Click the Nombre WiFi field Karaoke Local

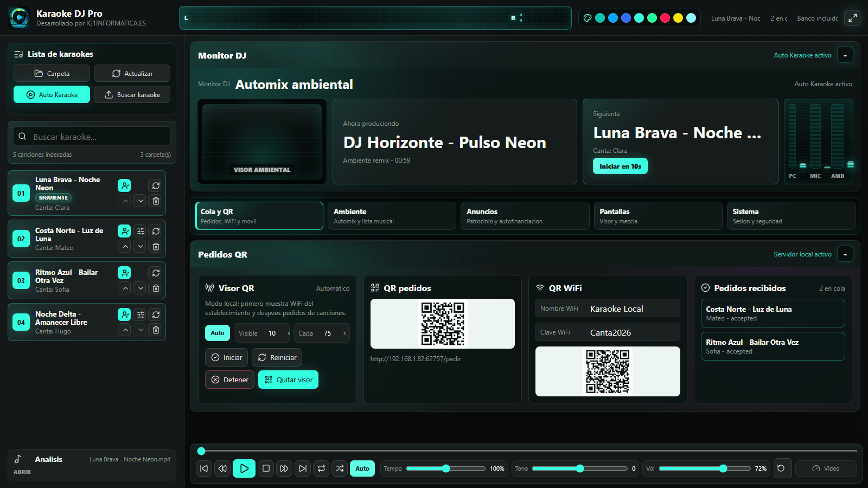[x=608, y=309]
